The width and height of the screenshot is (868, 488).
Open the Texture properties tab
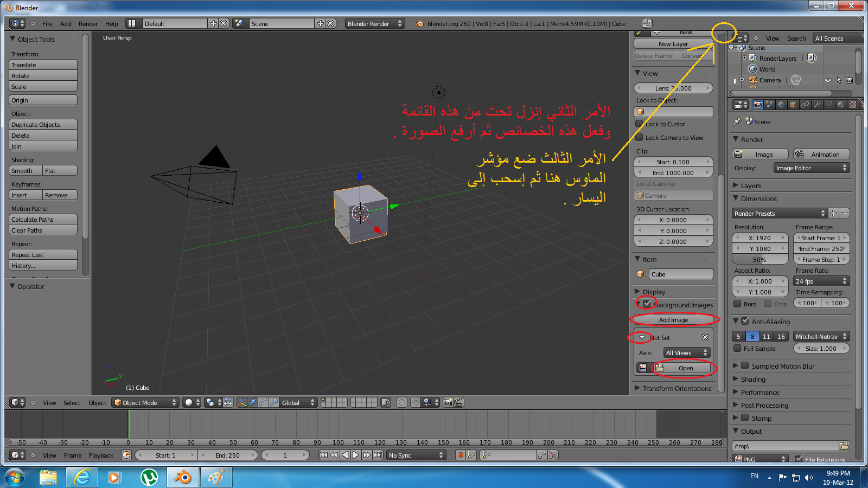[x=853, y=105]
